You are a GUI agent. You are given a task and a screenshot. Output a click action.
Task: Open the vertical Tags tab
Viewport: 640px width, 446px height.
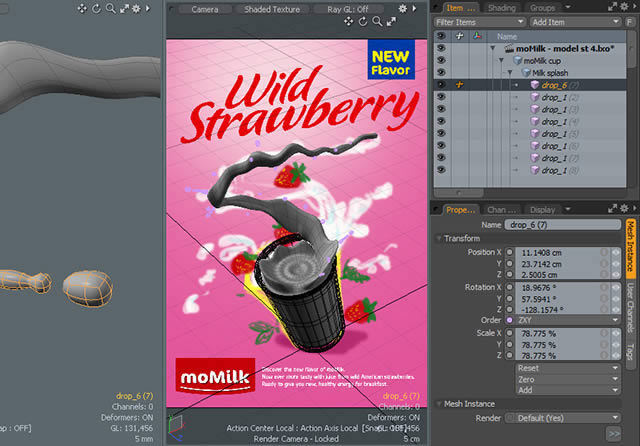[631, 351]
